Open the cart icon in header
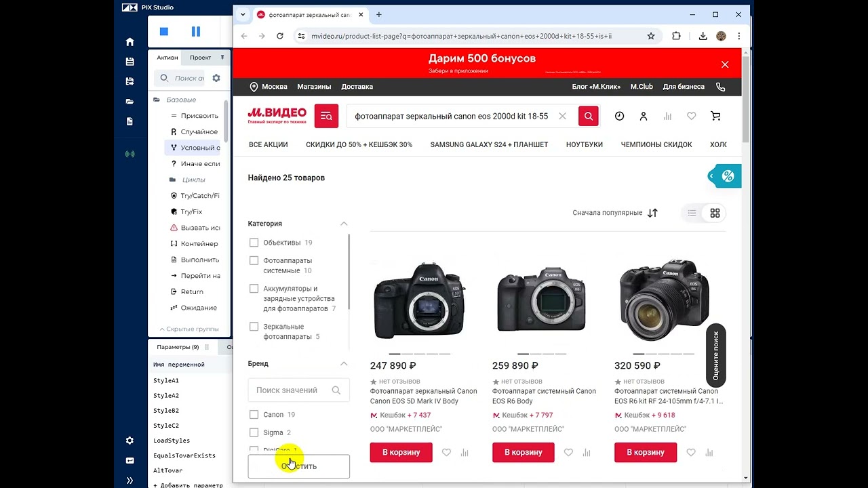The height and width of the screenshot is (488, 868). tap(715, 116)
